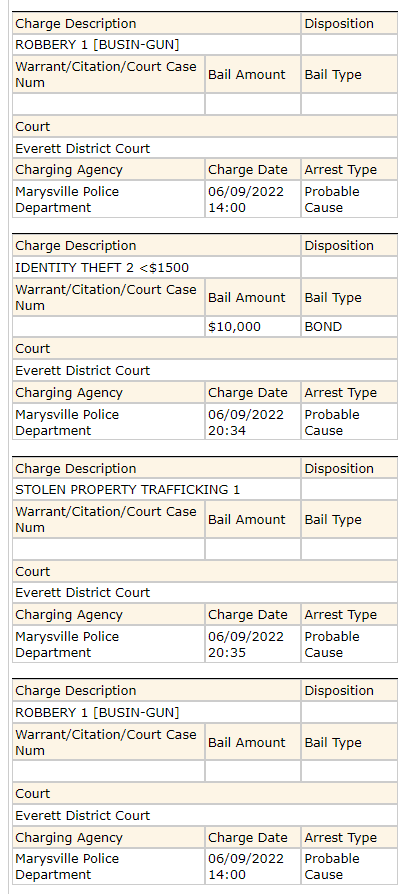
Task: Click Marysville Police Department in the last charge
Action: coord(67,867)
